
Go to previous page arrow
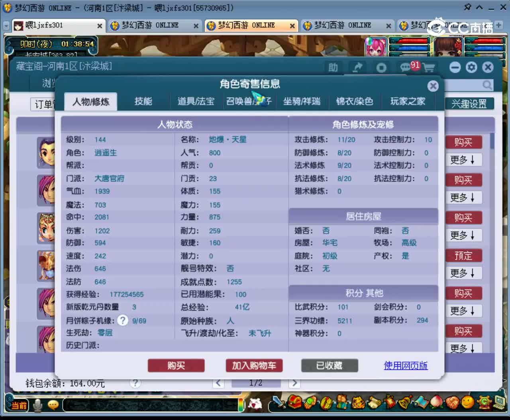218,383
